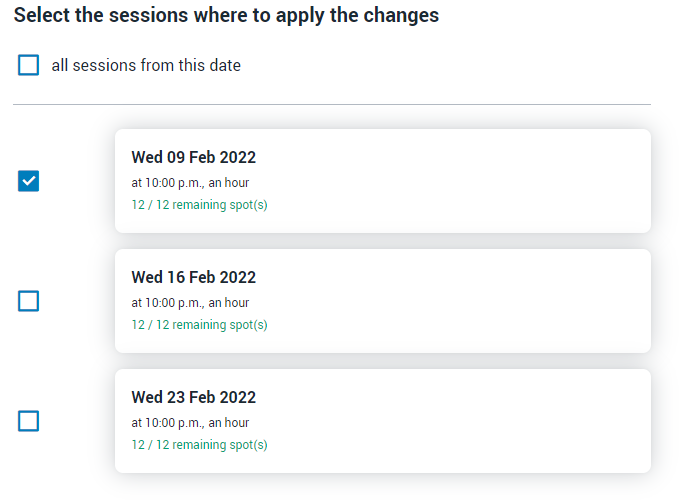This screenshot has width=680, height=500.
Task: Select the "Wed 16 Feb 2022" session title
Action: (x=193, y=277)
